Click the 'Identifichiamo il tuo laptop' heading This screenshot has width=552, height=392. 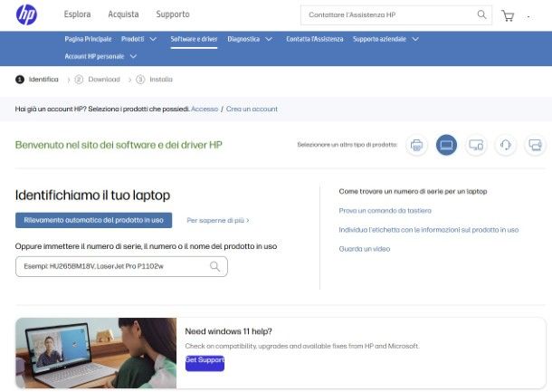click(x=92, y=196)
